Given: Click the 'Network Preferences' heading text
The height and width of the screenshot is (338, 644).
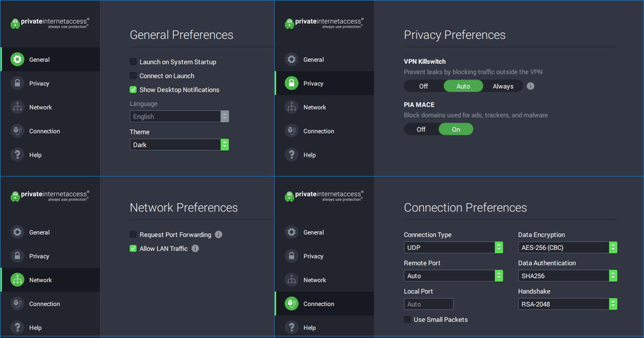Looking at the screenshot, I should pyautogui.click(x=184, y=208).
